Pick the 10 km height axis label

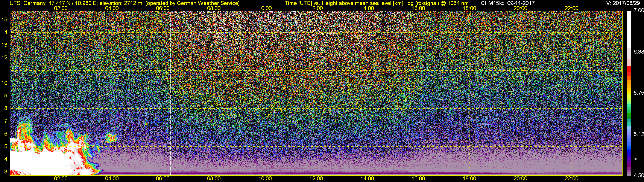(5, 83)
